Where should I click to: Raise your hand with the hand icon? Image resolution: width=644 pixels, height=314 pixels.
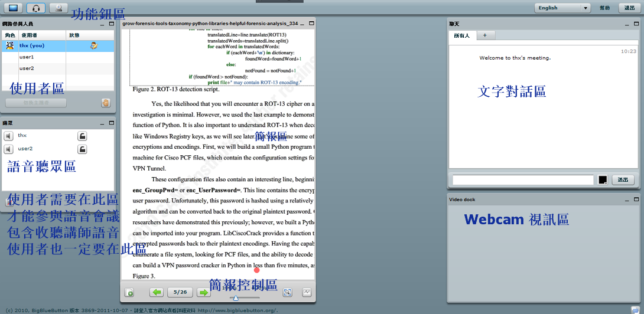106,103
